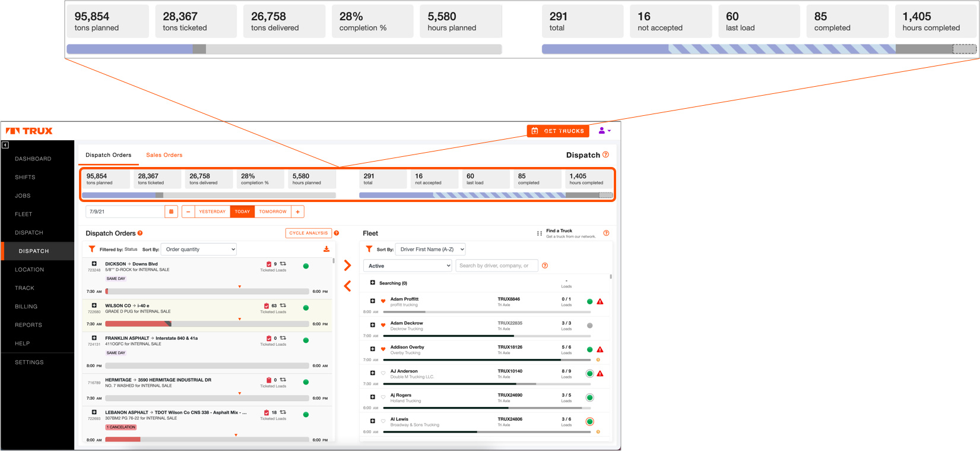Expand Adam Proffitt driver row

tap(373, 301)
